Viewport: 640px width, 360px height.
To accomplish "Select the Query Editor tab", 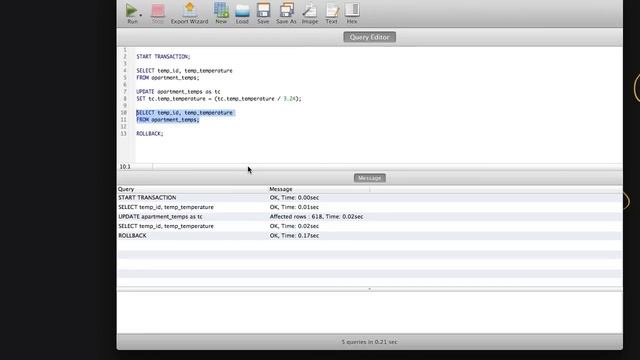I will click(369, 37).
